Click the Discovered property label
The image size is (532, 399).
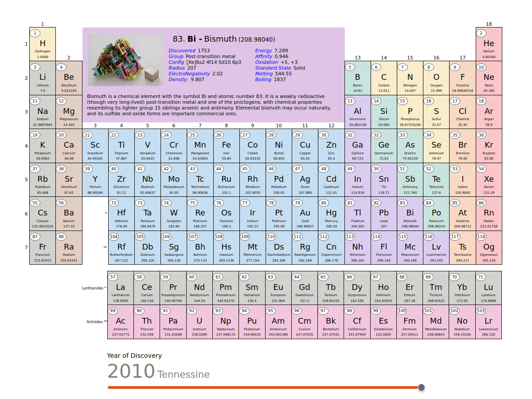coord(182,51)
